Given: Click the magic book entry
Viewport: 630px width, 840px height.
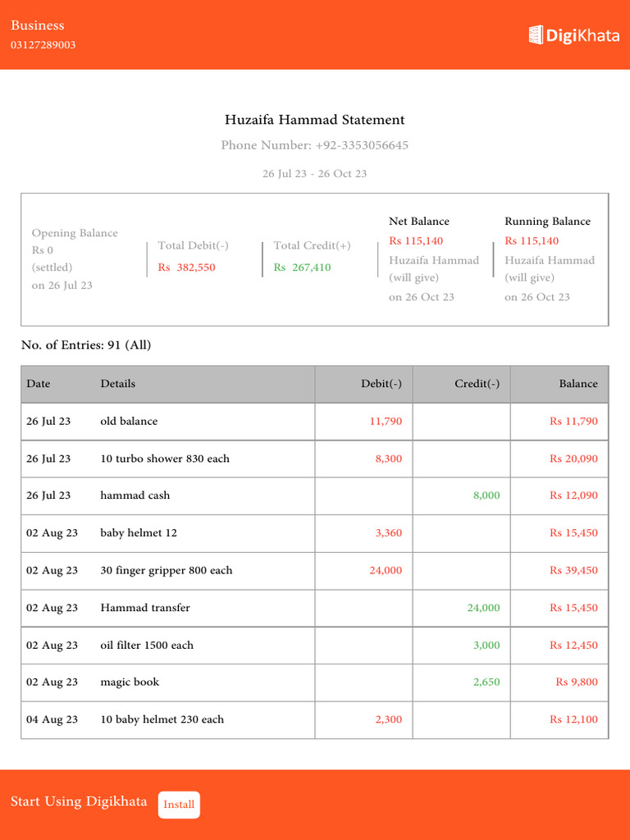Looking at the screenshot, I should pyautogui.click(x=130, y=682).
